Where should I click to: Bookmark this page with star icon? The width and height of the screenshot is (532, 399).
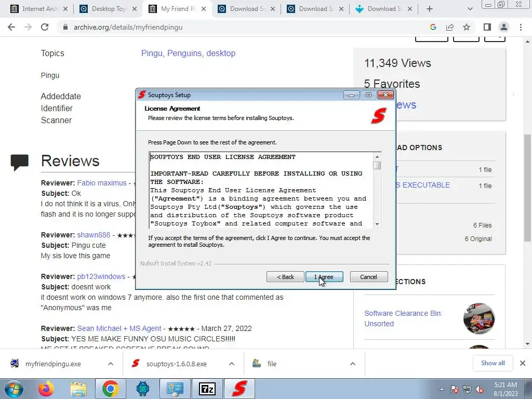(x=467, y=27)
